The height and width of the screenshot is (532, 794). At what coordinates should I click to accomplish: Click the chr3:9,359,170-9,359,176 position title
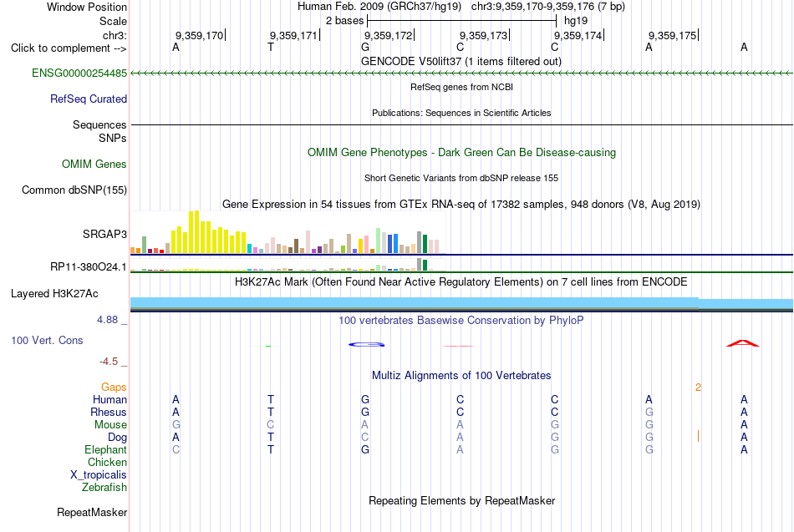point(548,7)
